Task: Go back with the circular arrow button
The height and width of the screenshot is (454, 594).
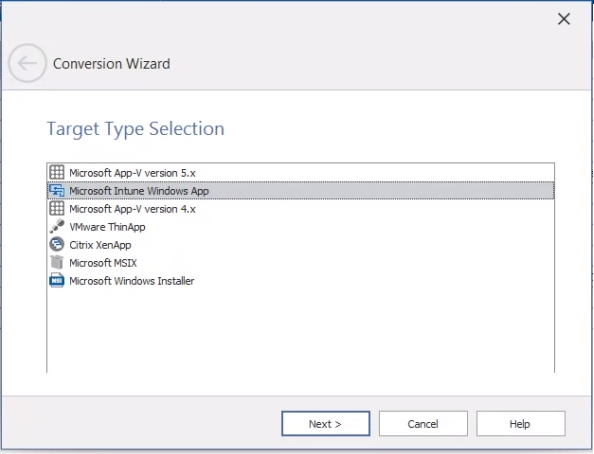Action: [27, 63]
